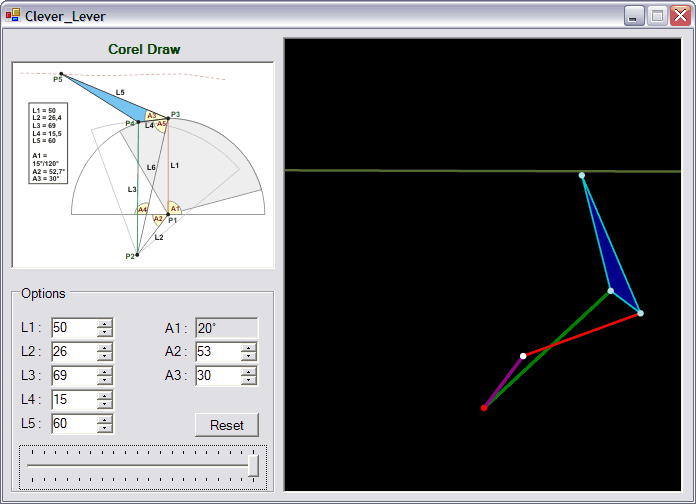Increase A3 angle with up arrow
The width and height of the screenshot is (696, 504).
[249, 371]
